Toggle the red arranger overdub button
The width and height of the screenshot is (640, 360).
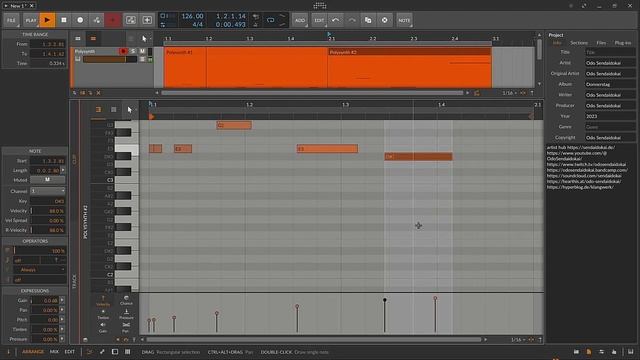[x=113, y=20]
